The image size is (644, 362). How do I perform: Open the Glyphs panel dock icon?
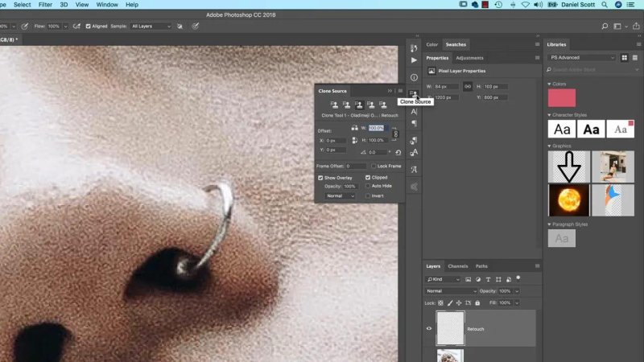tap(414, 170)
